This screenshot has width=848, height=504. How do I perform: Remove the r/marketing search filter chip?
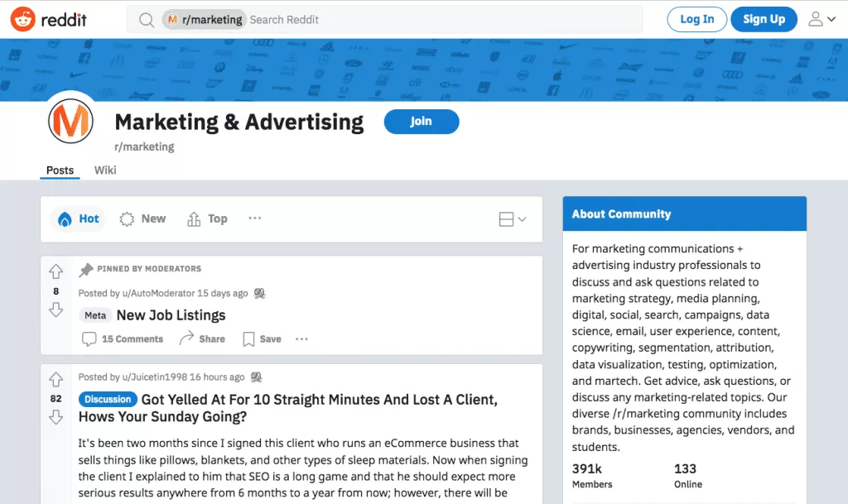[205, 19]
